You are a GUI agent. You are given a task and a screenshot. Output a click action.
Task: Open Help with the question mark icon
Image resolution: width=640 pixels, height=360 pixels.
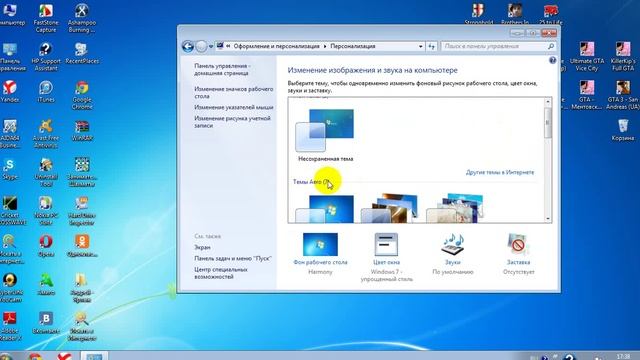[x=552, y=60]
